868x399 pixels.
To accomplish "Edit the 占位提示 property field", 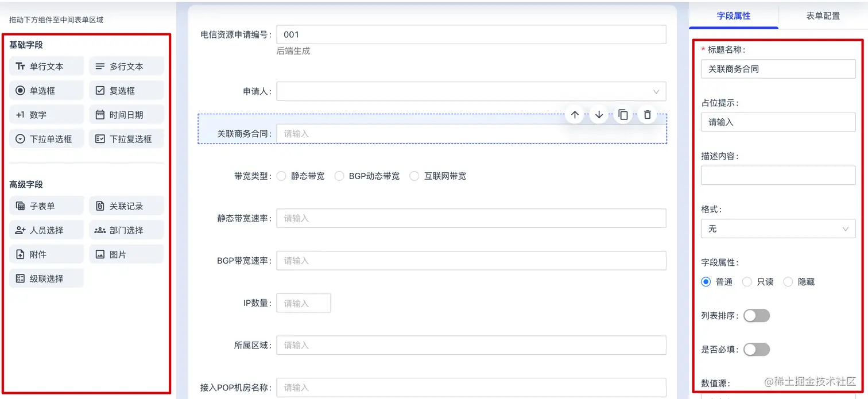I will coord(778,122).
